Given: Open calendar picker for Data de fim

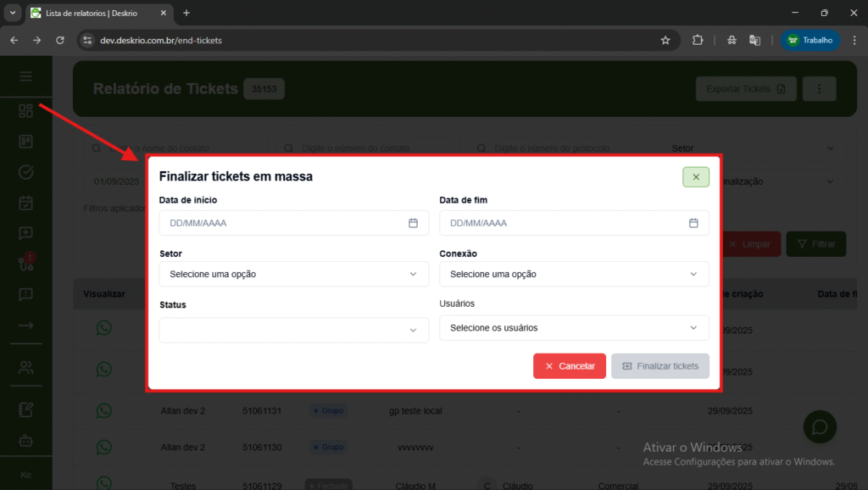Looking at the screenshot, I should [693, 223].
